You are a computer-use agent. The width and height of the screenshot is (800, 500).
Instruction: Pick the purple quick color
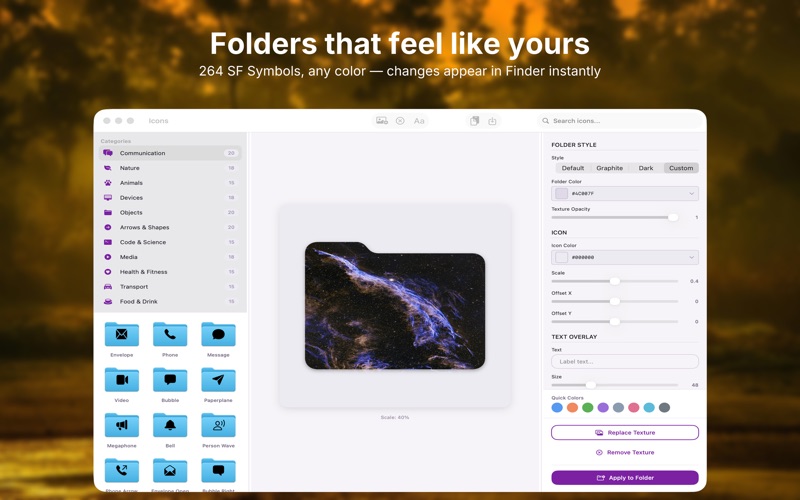point(603,408)
